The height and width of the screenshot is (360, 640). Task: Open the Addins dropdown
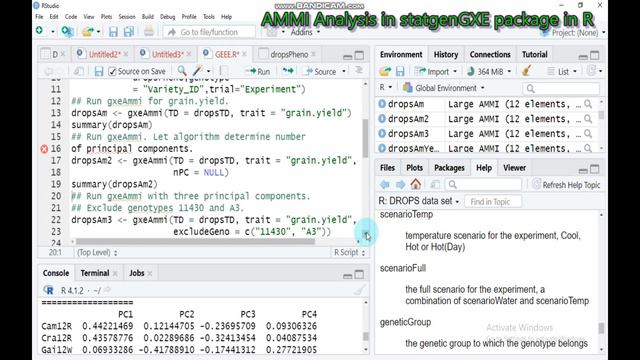[x=305, y=32]
